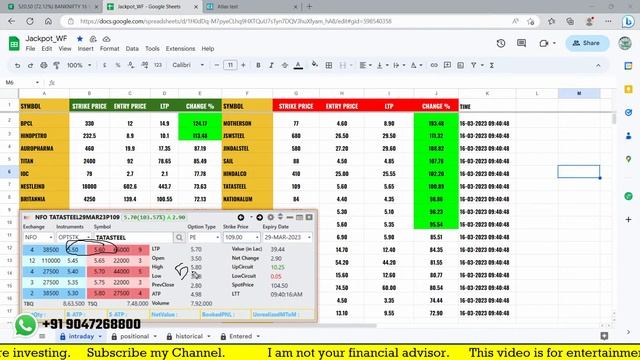Click the font size 11 field
Image resolution: width=640 pixels, height=360 pixels.
point(230,65)
